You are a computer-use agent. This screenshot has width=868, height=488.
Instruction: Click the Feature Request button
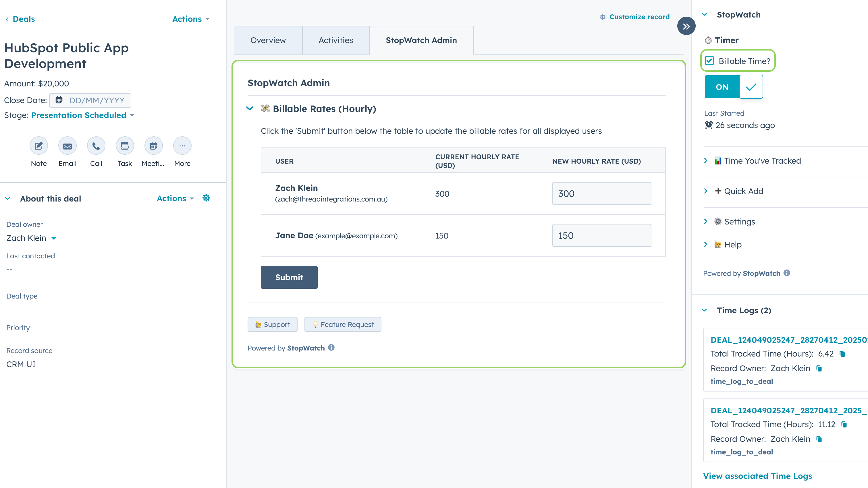click(343, 324)
